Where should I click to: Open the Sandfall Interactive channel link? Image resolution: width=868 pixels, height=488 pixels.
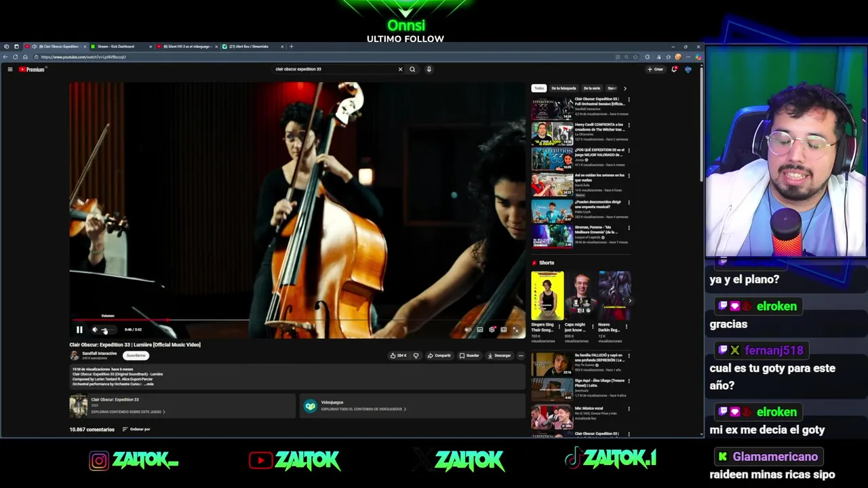99,353
